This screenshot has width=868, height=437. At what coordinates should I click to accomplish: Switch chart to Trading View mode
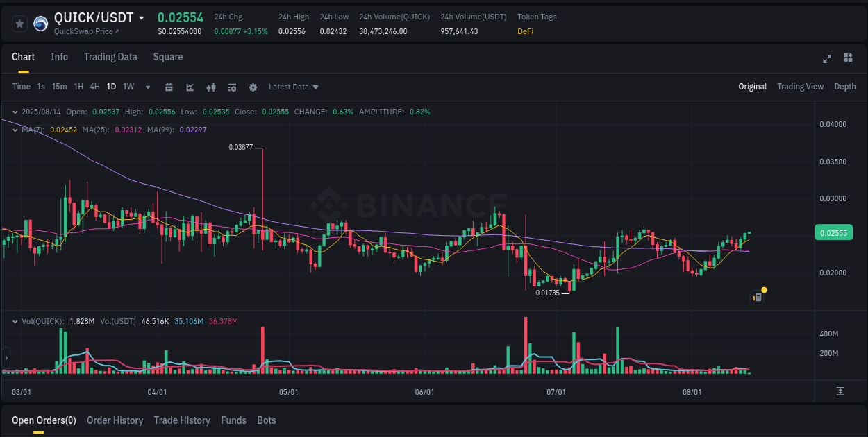click(800, 87)
